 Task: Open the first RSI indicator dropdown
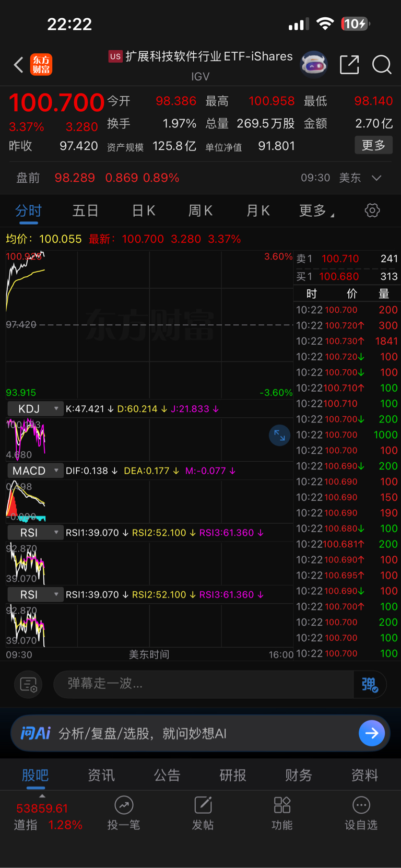click(34, 533)
